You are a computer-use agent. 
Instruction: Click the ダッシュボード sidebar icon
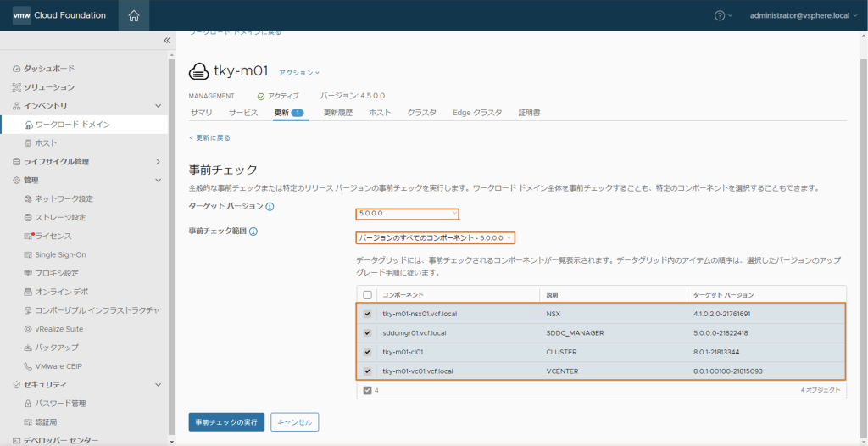16,69
